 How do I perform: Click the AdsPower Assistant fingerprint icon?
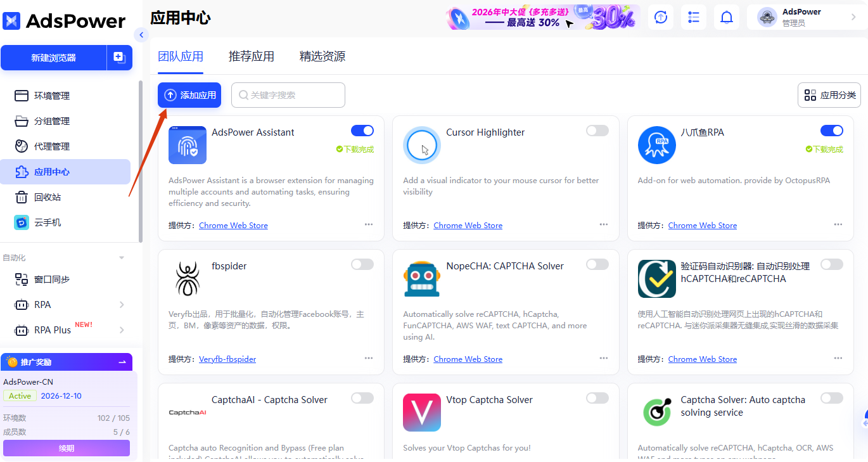[188, 145]
